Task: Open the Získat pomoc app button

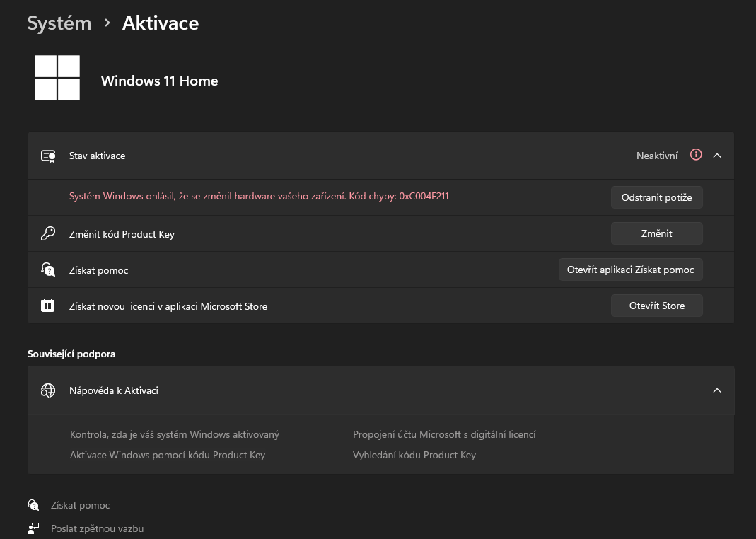Action: click(630, 269)
